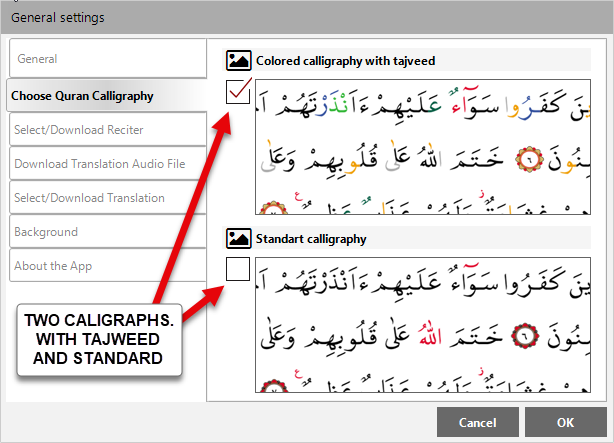Open Select/Download Reciter section
The width and height of the screenshot is (614, 443).
click(108, 130)
